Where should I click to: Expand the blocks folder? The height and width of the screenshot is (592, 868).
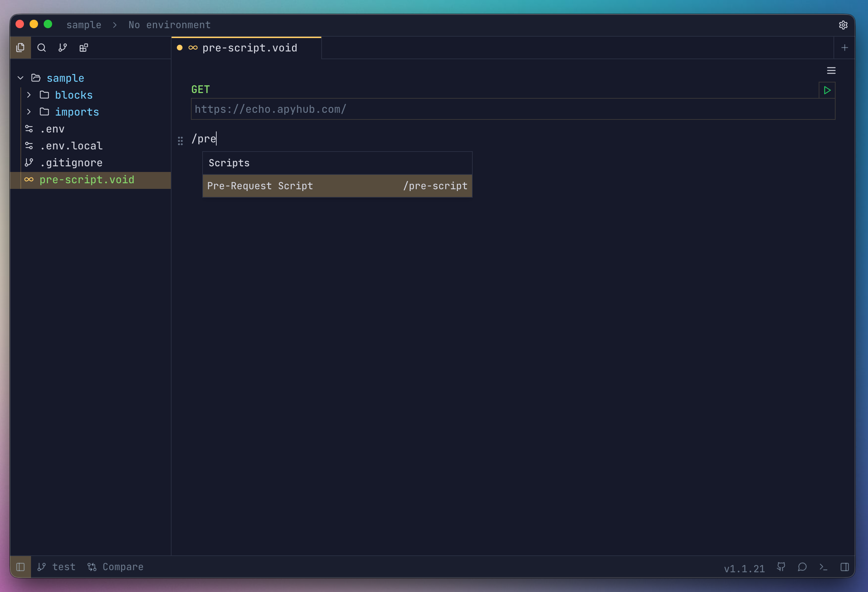29,95
